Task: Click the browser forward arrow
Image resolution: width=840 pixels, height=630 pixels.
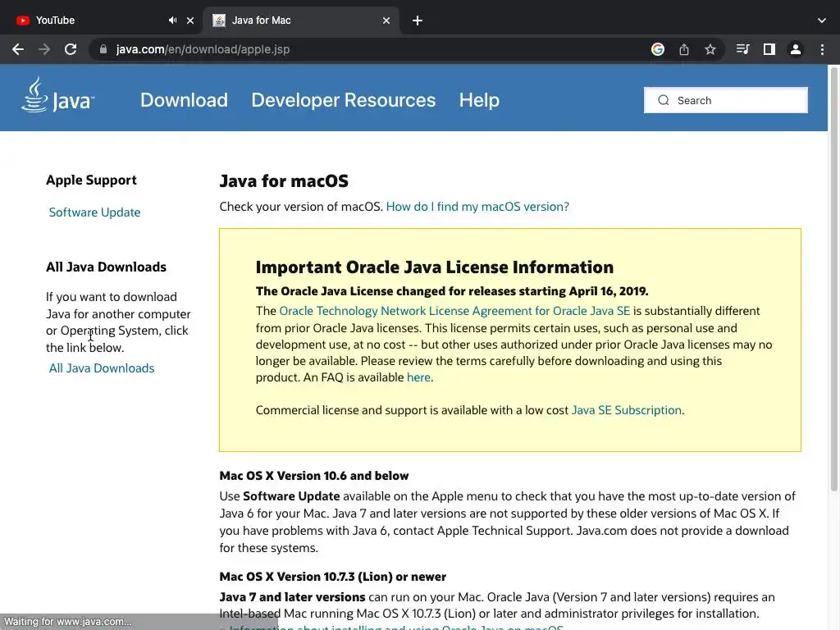Action: coord(44,49)
